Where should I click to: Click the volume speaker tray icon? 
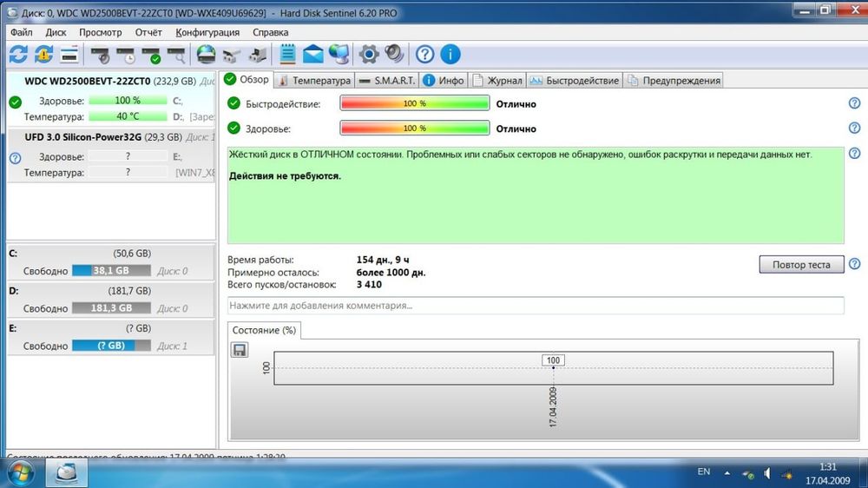pyautogui.click(x=767, y=473)
